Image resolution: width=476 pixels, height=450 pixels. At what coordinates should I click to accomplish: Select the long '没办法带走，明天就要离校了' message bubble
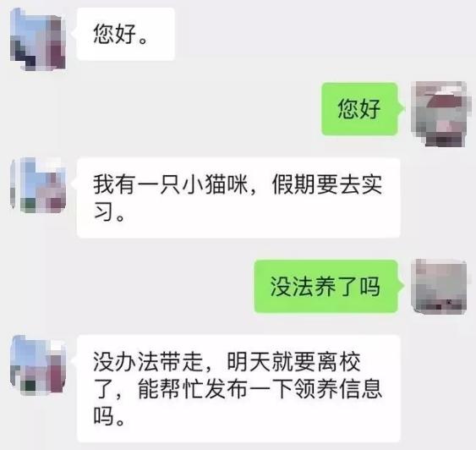click(x=238, y=388)
